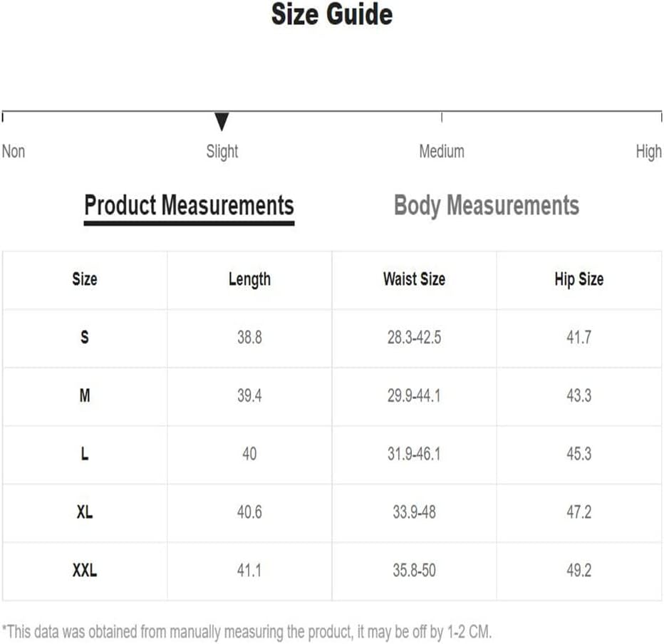Click the L size row label
This screenshot has height=644, width=664.
click(85, 454)
